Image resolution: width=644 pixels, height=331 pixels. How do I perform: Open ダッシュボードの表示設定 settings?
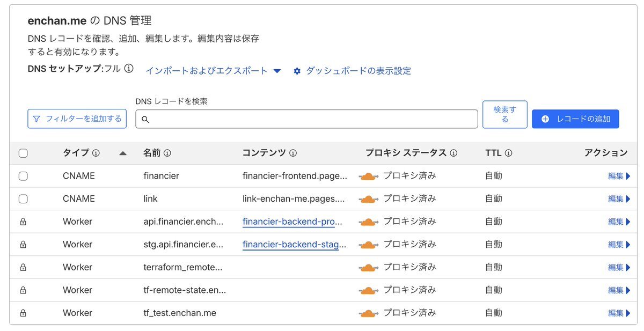coord(352,71)
